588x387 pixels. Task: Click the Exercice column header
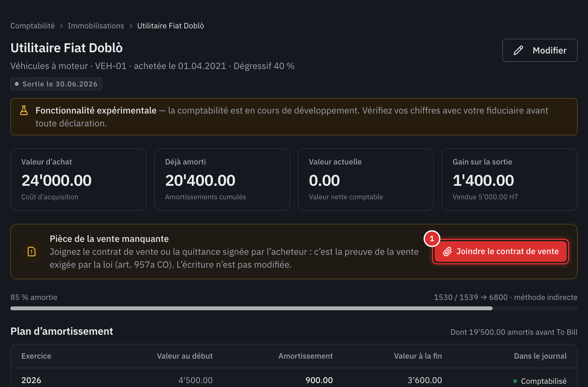36,356
